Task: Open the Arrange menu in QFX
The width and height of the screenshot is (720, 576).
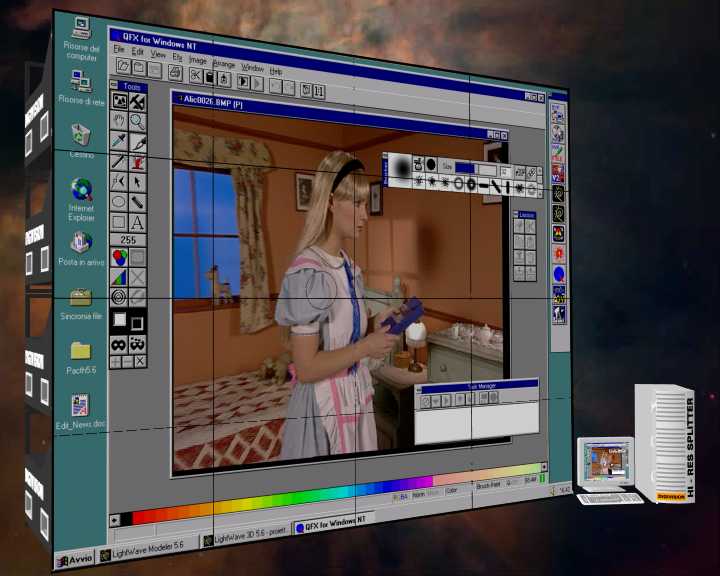Action: point(224,64)
